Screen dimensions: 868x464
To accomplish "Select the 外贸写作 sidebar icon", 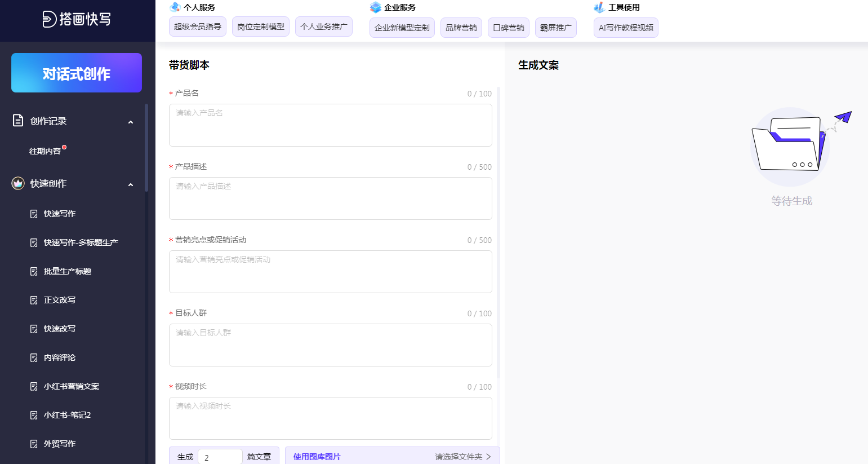I will tap(35, 444).
